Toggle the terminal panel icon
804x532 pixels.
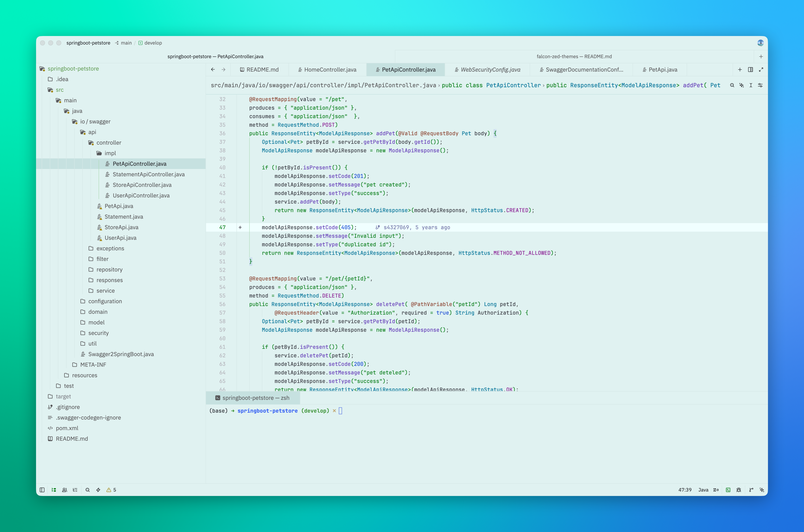[728, 490]
